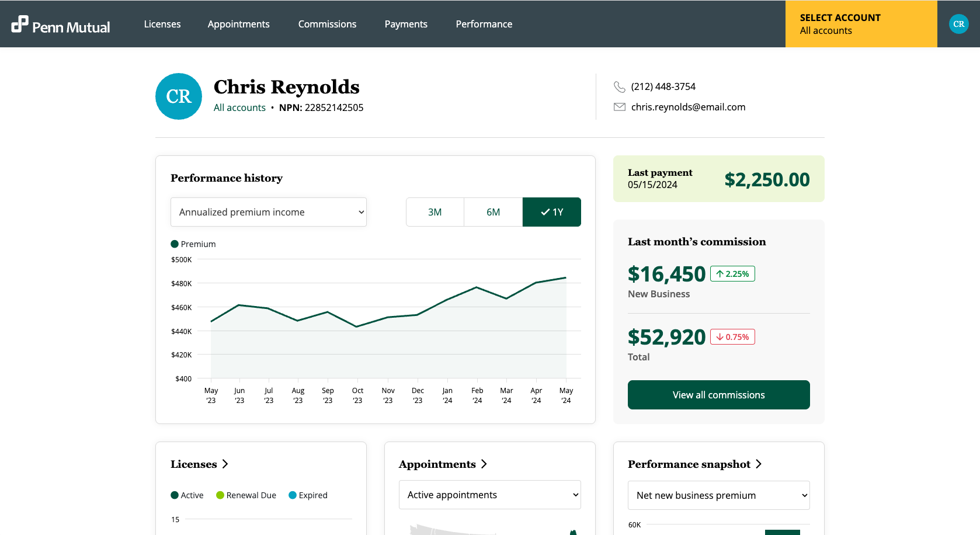Click the chris.reynolds@email.com address

tap(689, 107)
